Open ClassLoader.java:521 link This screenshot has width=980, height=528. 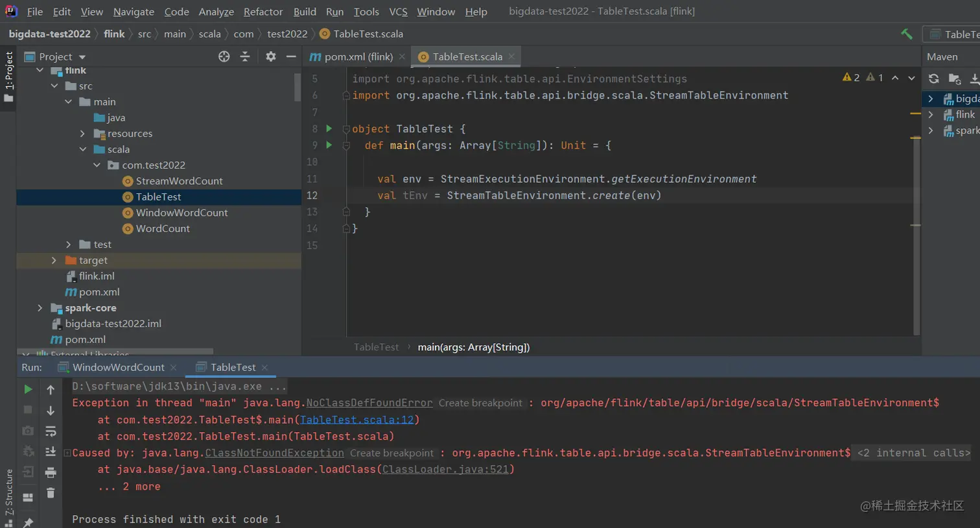point(445,469)
